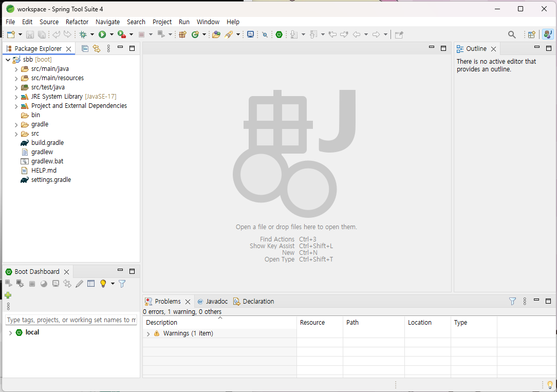Click the magnifier Search icon in toolbar
The width and height of the screenshot is (557, 392).
pyautogui.click(x=512, y=34)
